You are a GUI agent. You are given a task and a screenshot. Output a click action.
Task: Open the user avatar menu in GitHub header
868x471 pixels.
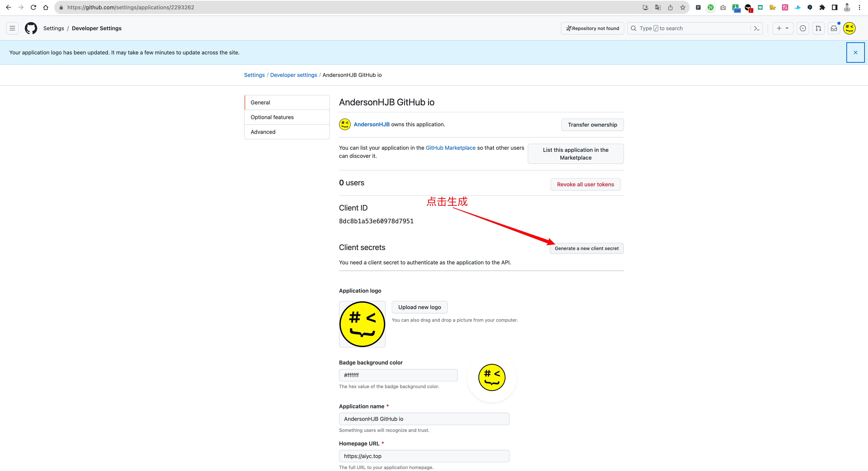point(849,28)
